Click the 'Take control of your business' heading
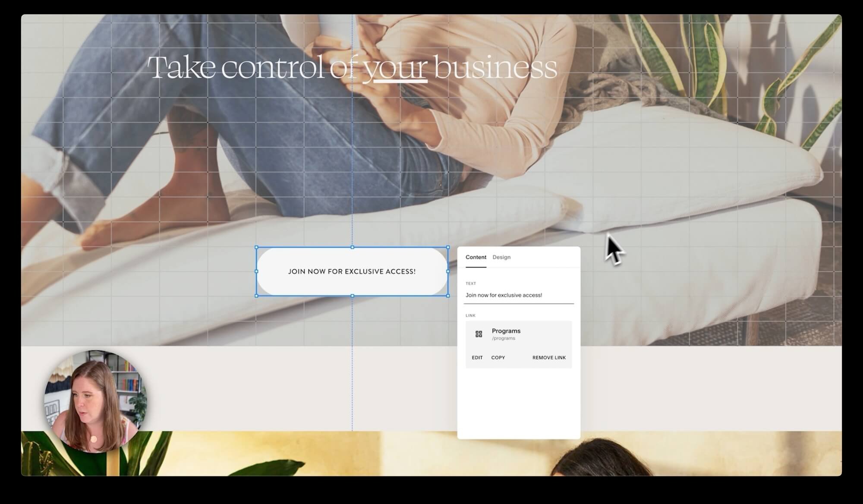This screenshot has height=504, width=863. [352, 68]
